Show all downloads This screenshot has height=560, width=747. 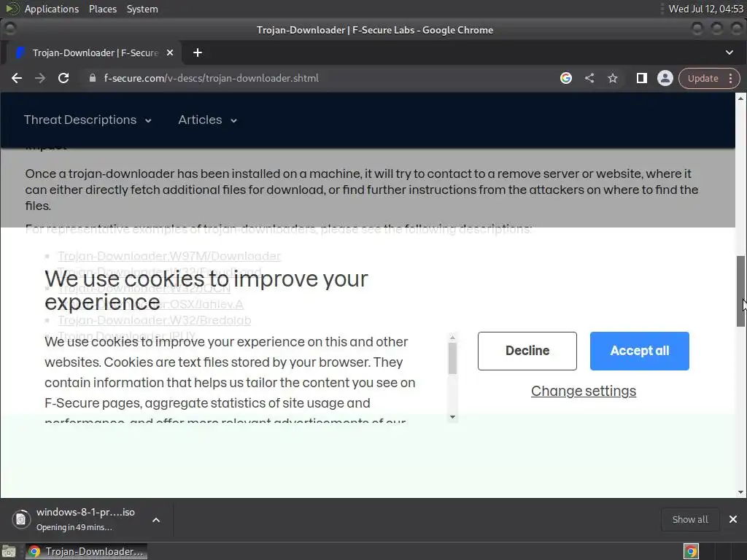click(x=690, y=519)
